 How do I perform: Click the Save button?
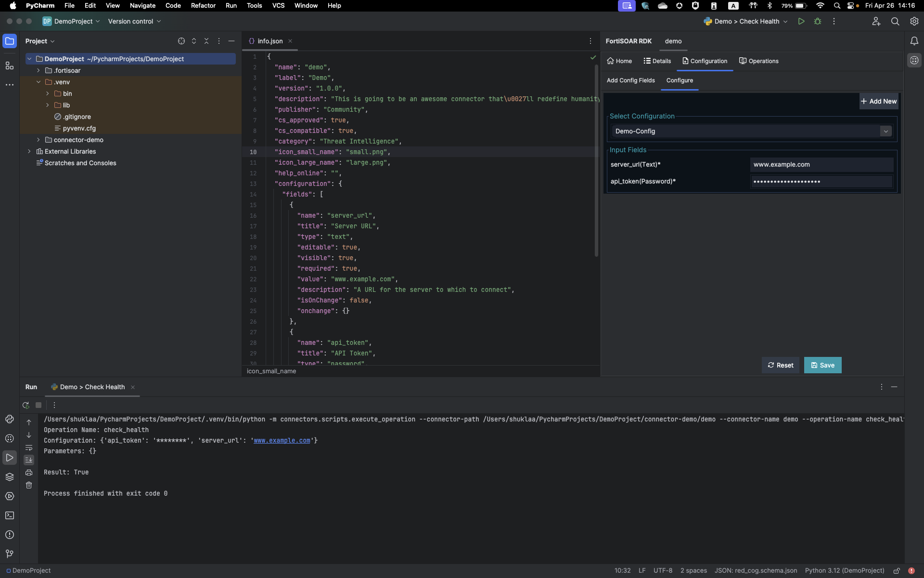click(822, 365)
